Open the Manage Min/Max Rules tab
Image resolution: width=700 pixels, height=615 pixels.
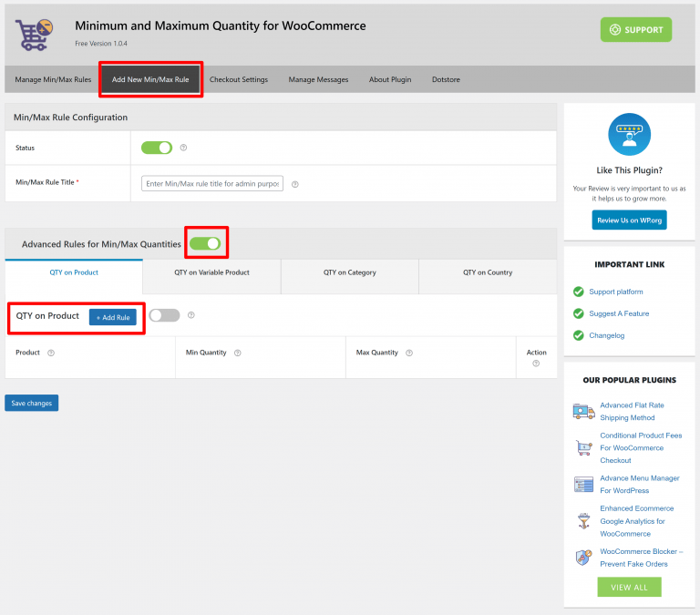(x=53, y=79)
